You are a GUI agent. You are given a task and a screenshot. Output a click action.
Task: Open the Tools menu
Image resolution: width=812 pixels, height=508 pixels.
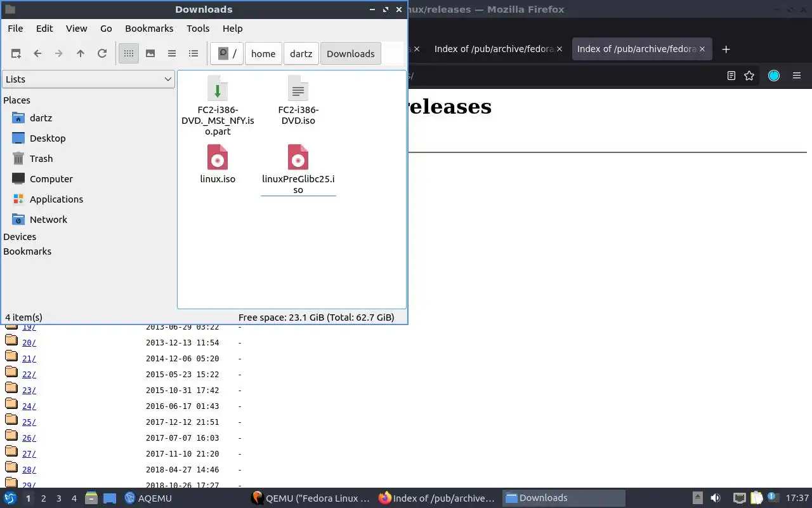pyautogui.click(x=198, y=29)
